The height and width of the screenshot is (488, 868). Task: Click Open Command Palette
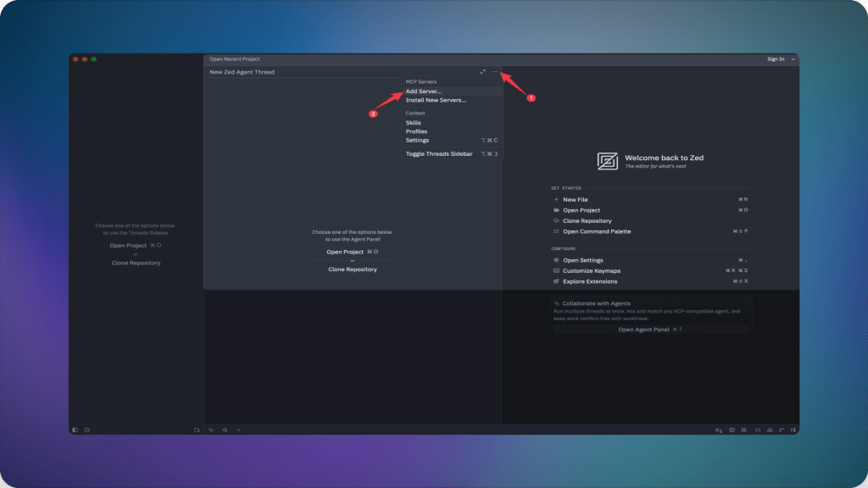[x=650, y=231]
